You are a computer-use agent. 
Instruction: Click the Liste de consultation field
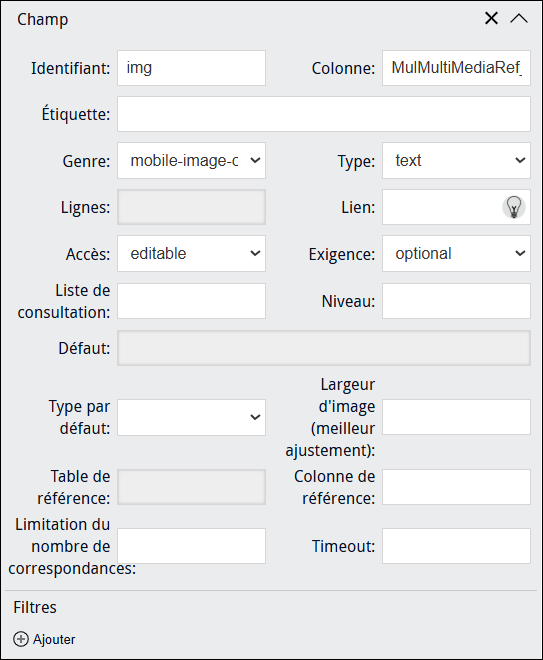(x=192, y=301)
